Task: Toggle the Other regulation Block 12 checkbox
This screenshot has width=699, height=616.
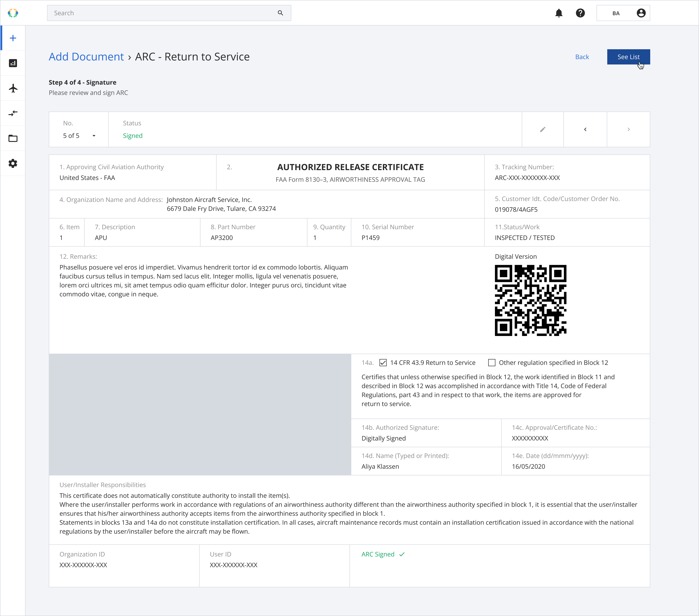Action: click(x=490, y=363)
